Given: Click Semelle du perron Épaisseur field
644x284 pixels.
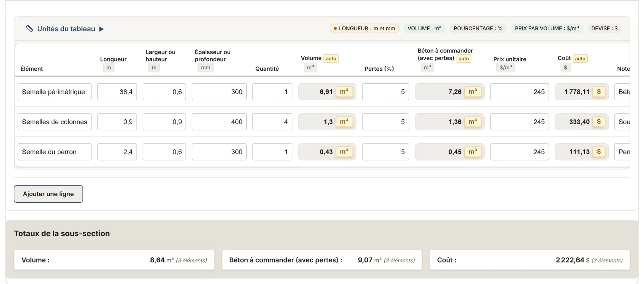Looking at the screenshot, I should tap(219, 151).
